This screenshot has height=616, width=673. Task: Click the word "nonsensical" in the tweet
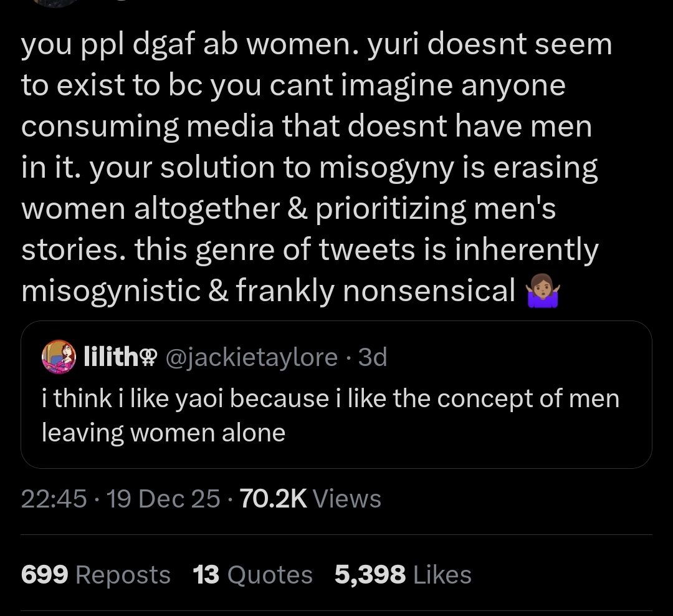point(429,291)
